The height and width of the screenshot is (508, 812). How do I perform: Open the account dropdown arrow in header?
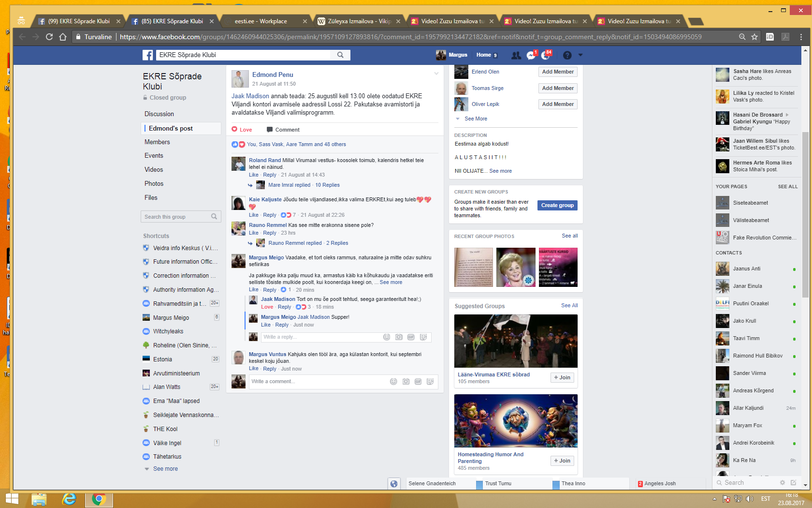(580, 55)
